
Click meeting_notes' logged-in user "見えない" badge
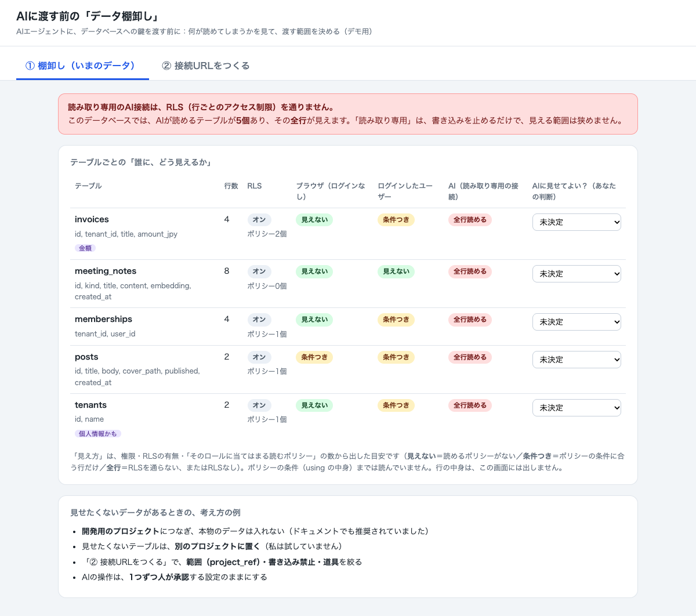396,271
